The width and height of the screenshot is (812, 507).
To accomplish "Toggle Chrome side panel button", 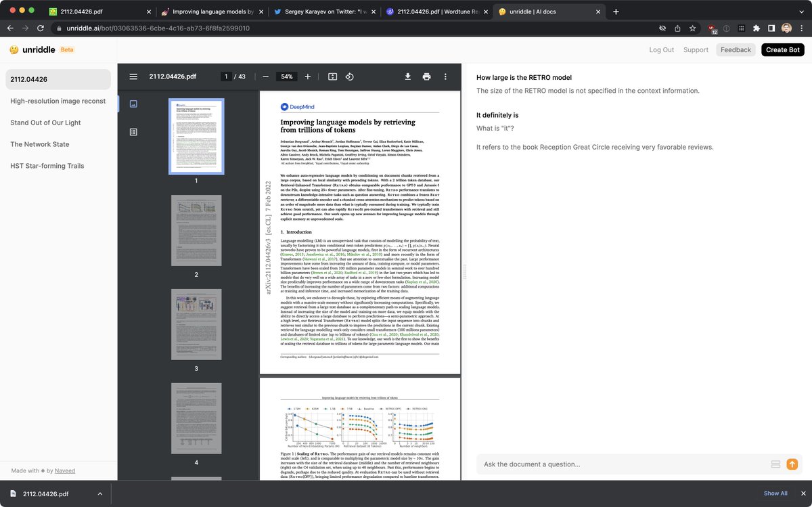I will tap(771, 28).
